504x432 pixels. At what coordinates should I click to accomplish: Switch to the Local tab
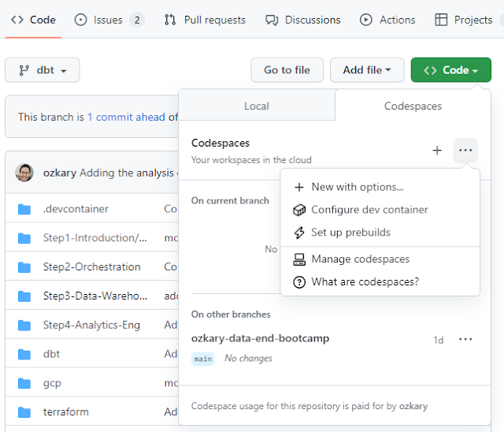coord(257,106)
